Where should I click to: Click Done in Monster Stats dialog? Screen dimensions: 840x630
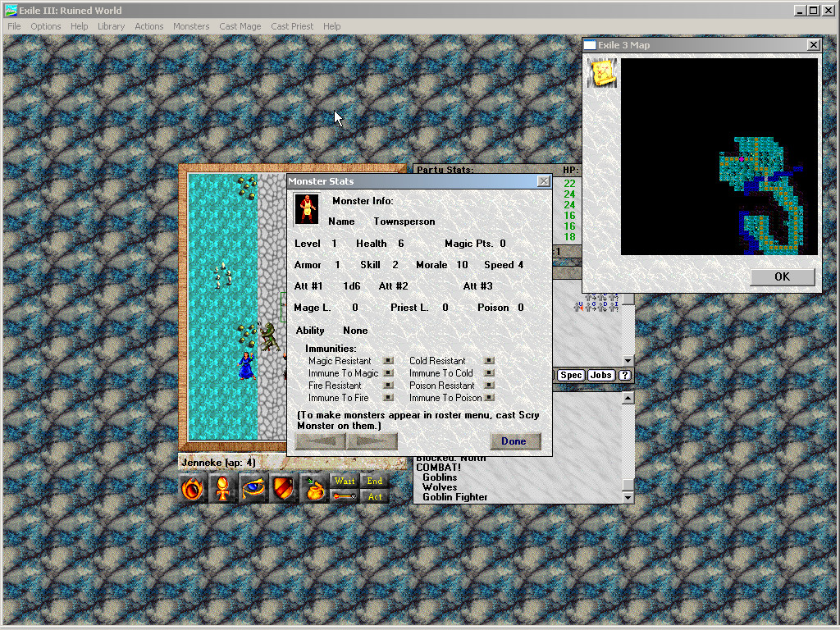514,441
